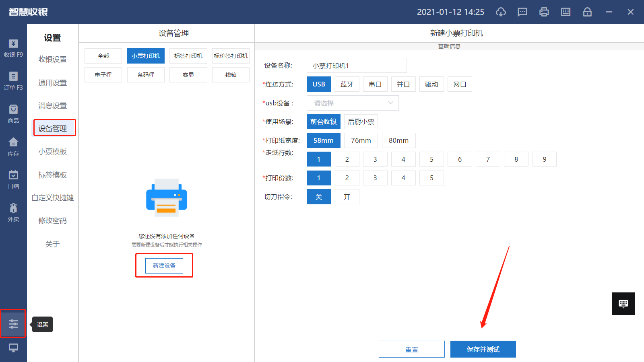644x362 pixels.
Task: Open the 收银 cashier sidebar icon
Action: click(x=13, y=48)
